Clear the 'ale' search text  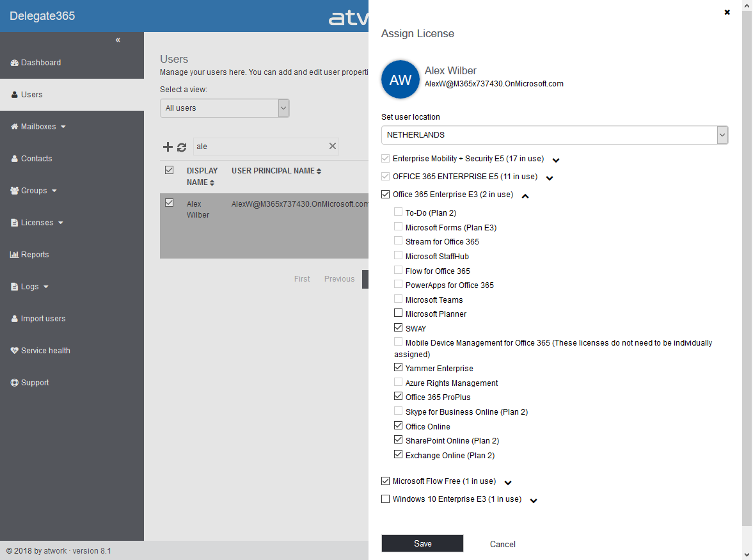(x=332, y=146)
